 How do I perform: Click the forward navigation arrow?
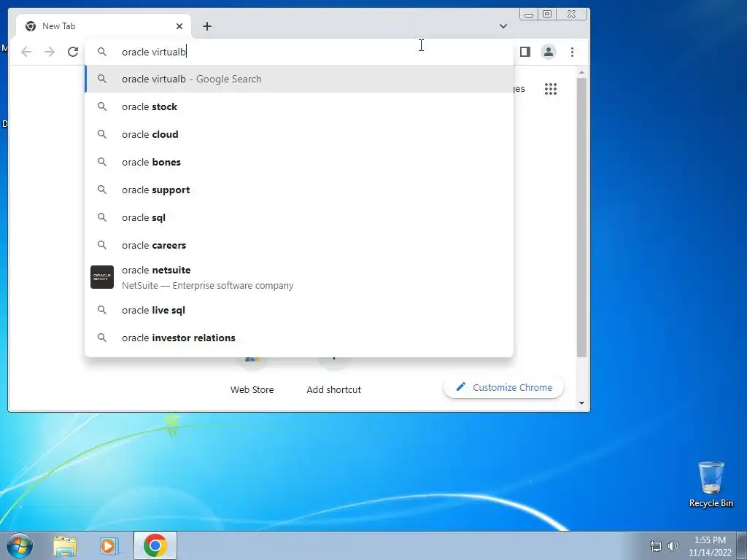[50, 52]
